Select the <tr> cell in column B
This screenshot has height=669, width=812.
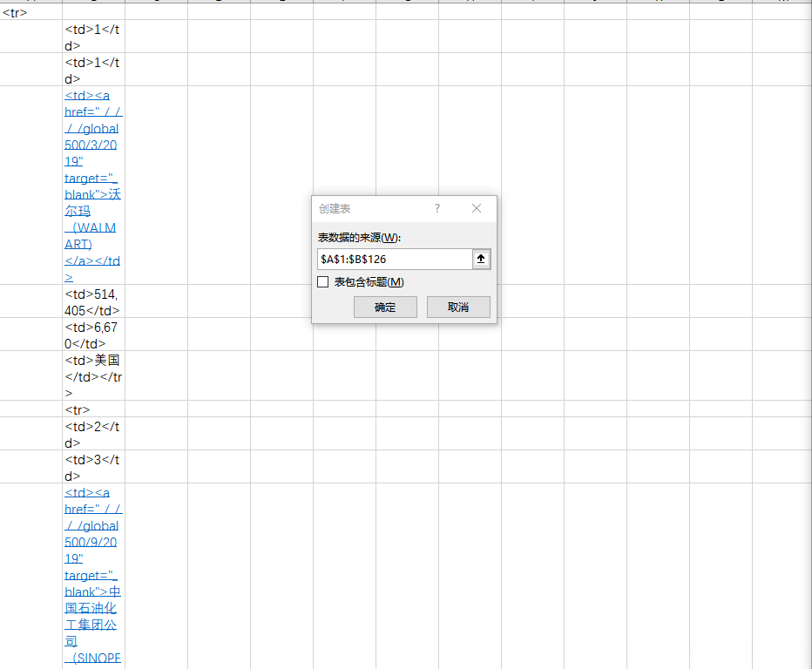tap(93, 409)
